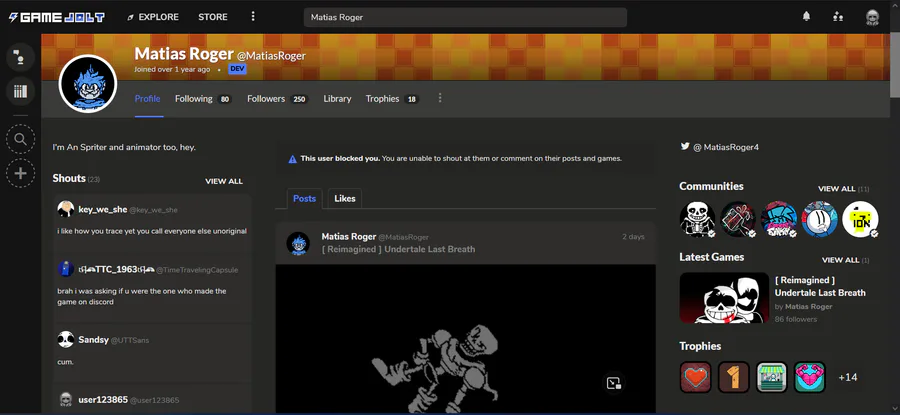Open the top navigation more-options menu
Screen dimensions: 900x415
253,17
